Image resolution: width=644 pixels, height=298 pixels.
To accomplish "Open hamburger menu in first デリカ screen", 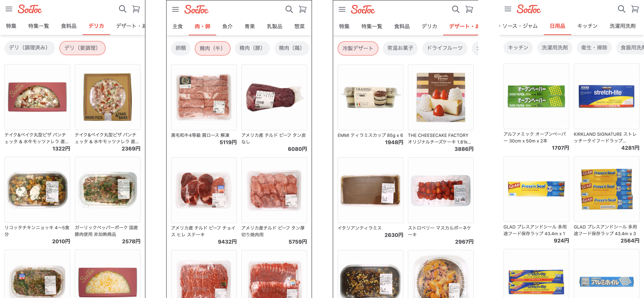I will point(9,9).
